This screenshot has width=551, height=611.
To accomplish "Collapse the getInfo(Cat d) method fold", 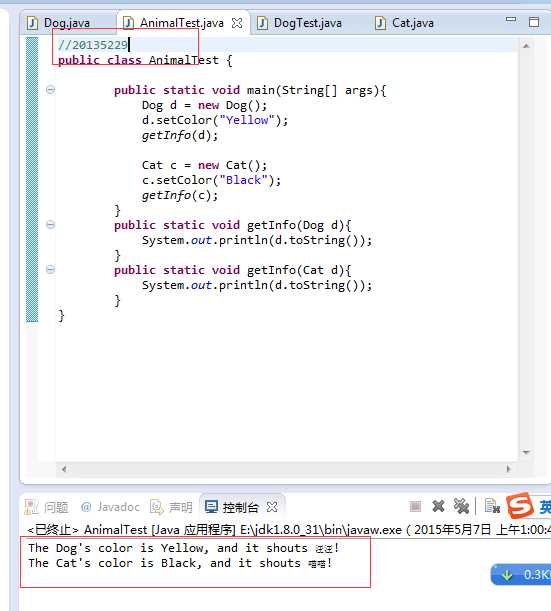I will [x=50, y=270].
